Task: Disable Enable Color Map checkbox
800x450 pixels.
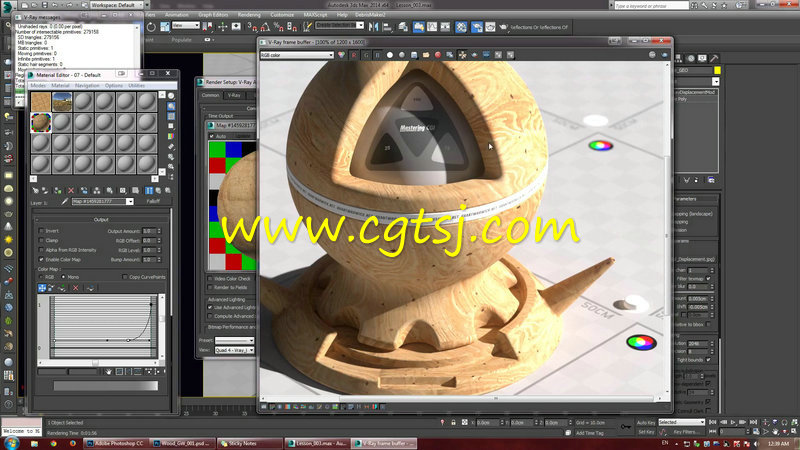Action: (41, 260)
